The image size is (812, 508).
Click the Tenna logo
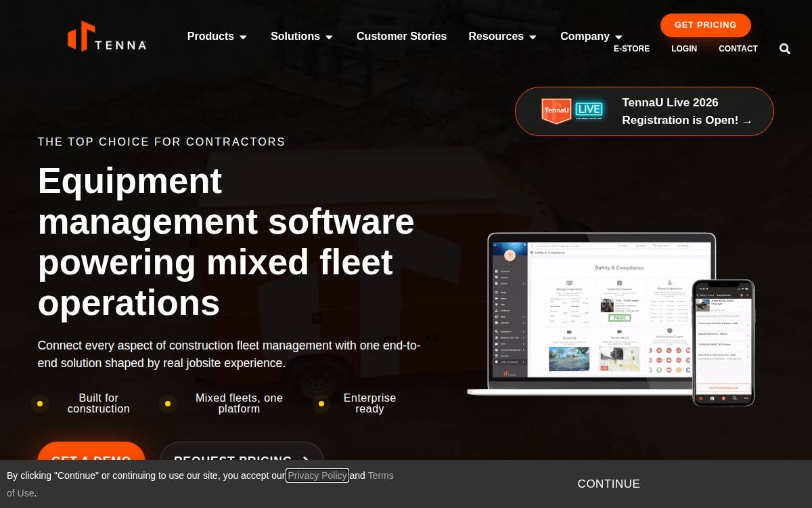[107, 36]
